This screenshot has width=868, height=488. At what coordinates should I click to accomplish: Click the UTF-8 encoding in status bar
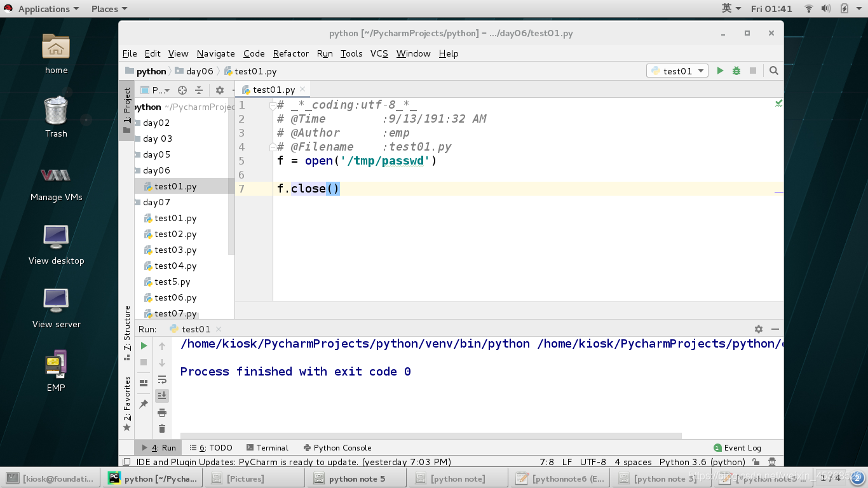click(x=593, y=462)
